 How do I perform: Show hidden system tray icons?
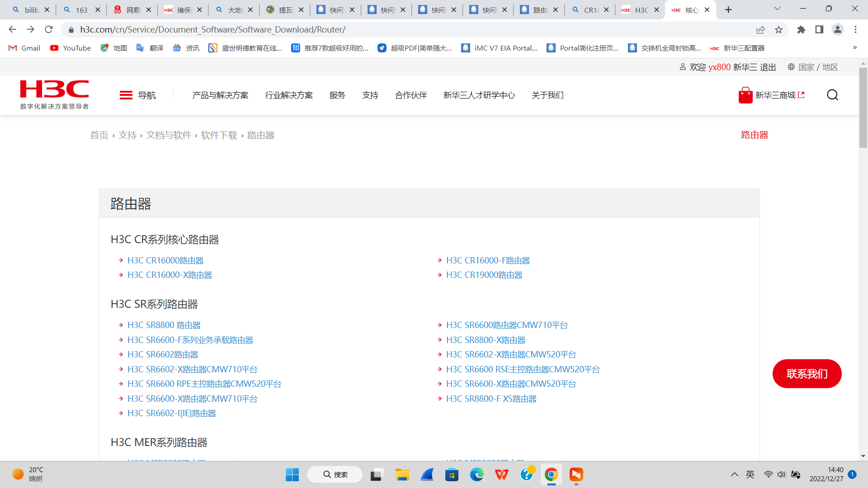coord(734,474)
